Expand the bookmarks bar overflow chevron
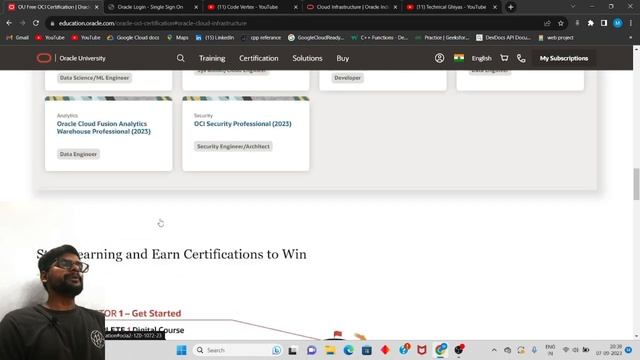Screen dimensions: 640x360 coord(631,38)
